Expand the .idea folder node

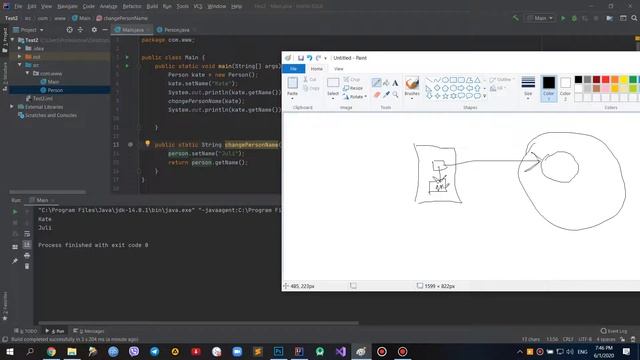pos(20,48)
